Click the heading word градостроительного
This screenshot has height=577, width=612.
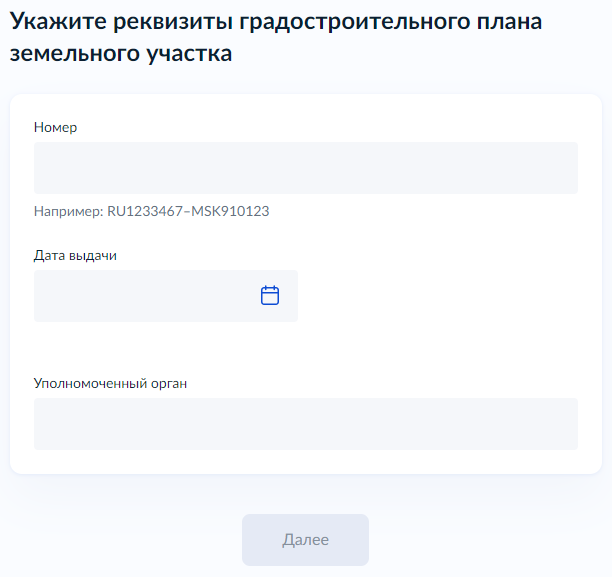pyautogui.click(x=354, y=23)
